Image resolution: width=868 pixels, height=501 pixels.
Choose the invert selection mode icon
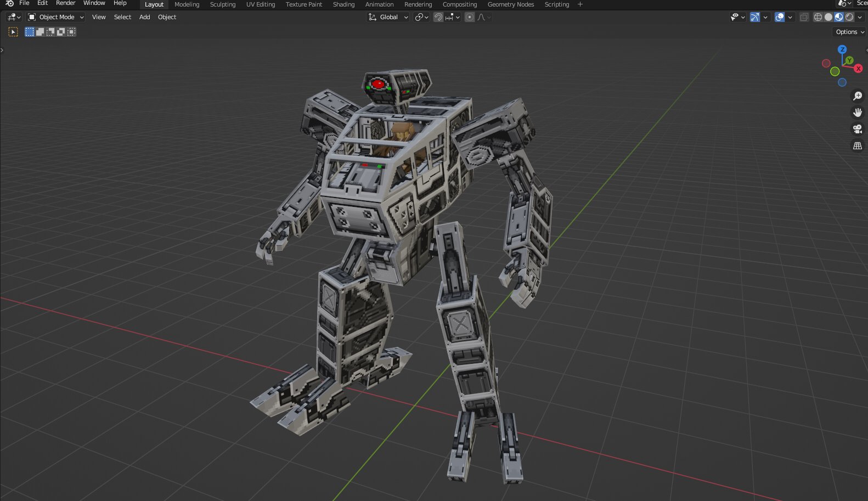tap(61, 32)
